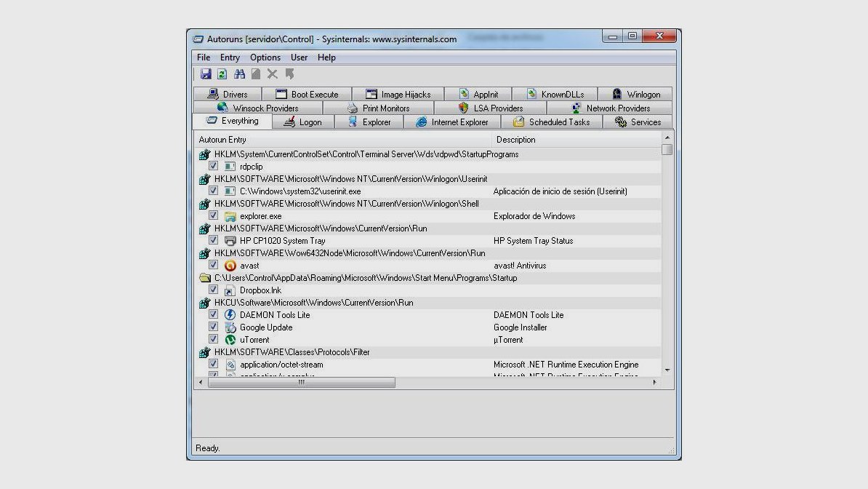The height and width of the screenshot is (489, 868).
Task: Disable HP CP1020 System Tray checkbox
Action: point(213,240)
